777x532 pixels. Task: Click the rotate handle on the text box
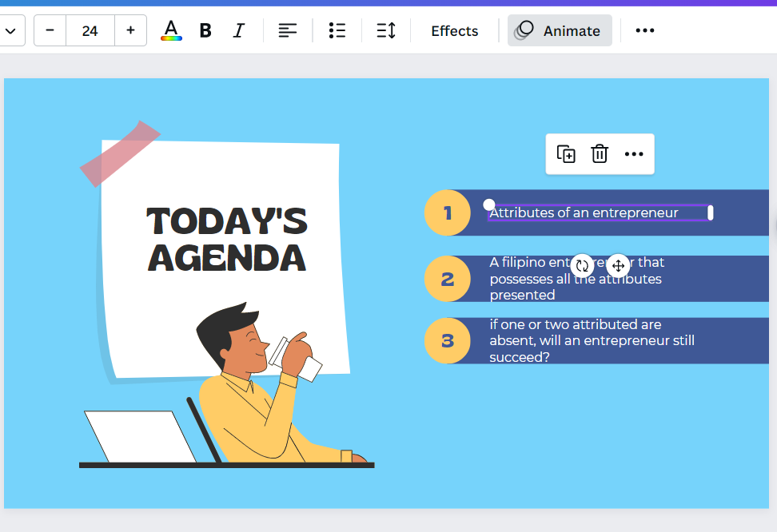(x=582, y=265)
